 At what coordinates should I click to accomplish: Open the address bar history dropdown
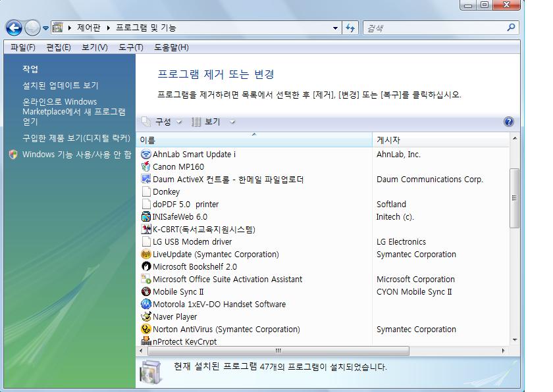click(x=335, y=28)
